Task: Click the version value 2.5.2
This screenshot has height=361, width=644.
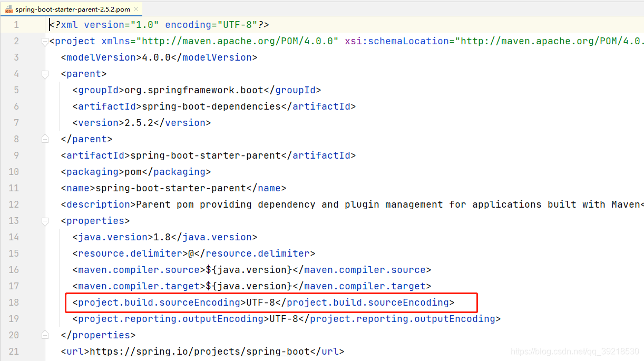Action: (139, 123)
